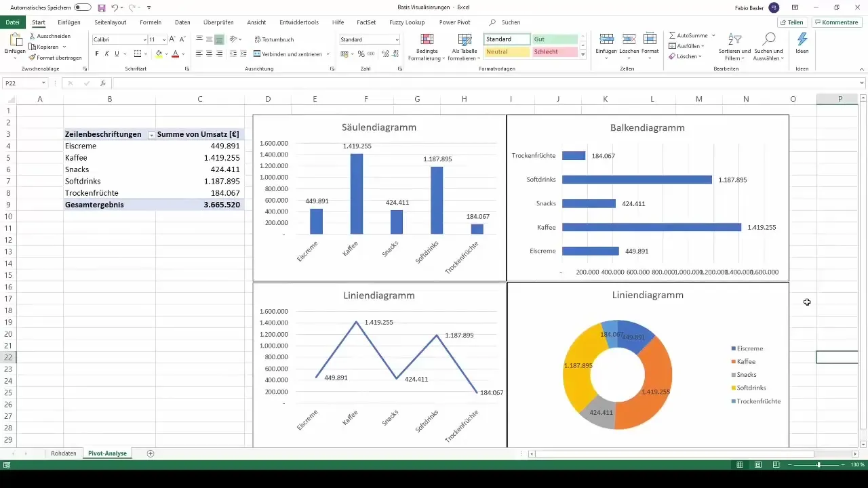Open the Power Pivot ribbon tab
868x488 pixels.
(x=454, y=22)
